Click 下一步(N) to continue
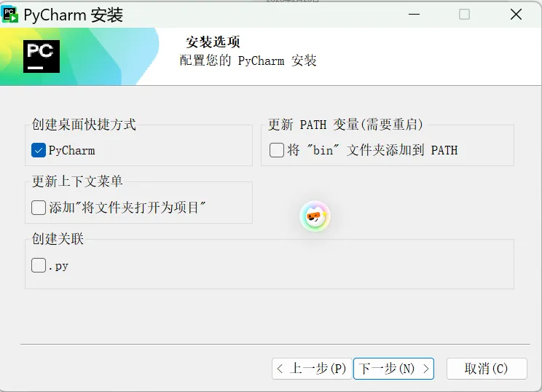 tap(393, 369)
